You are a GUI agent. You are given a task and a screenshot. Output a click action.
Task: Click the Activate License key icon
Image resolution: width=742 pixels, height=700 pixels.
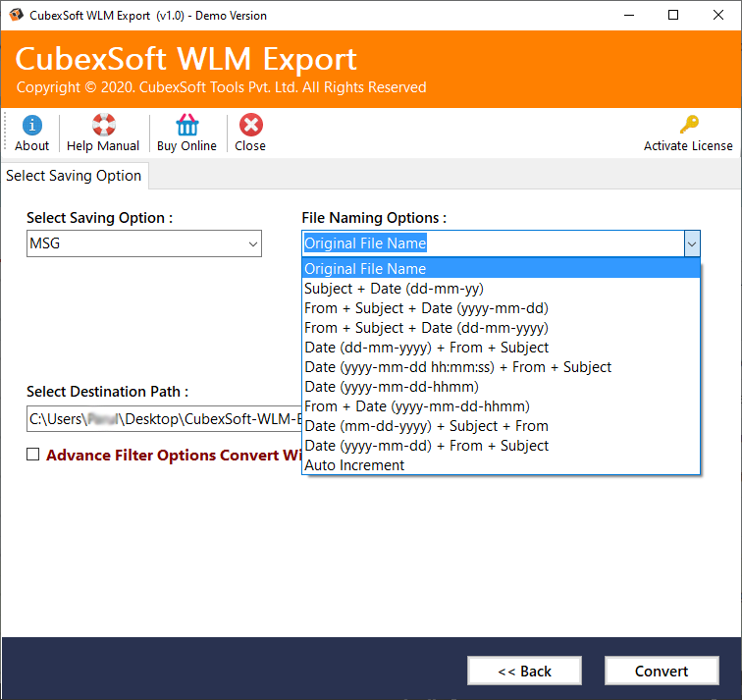(688, 126)
